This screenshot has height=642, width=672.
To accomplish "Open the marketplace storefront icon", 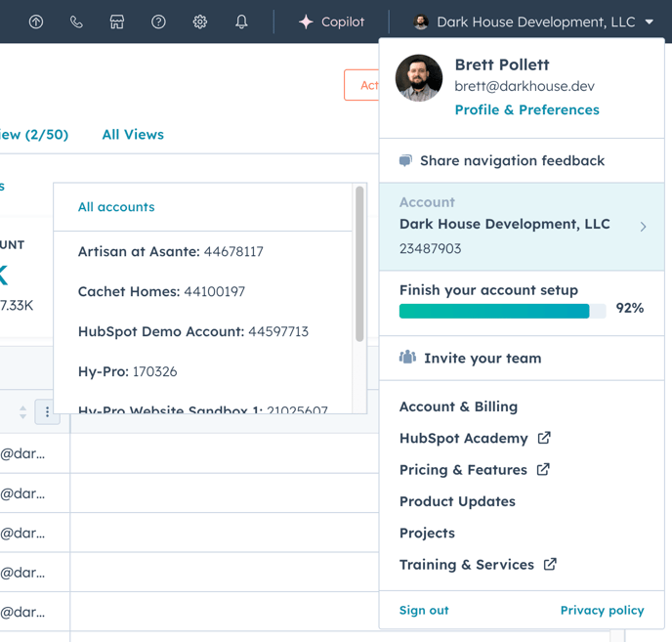I will 117,21.
